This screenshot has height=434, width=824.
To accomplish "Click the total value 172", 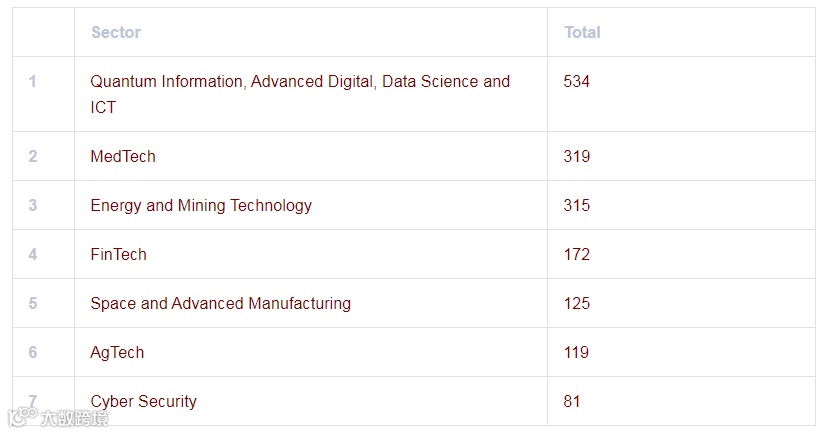I will coord(577,254).
